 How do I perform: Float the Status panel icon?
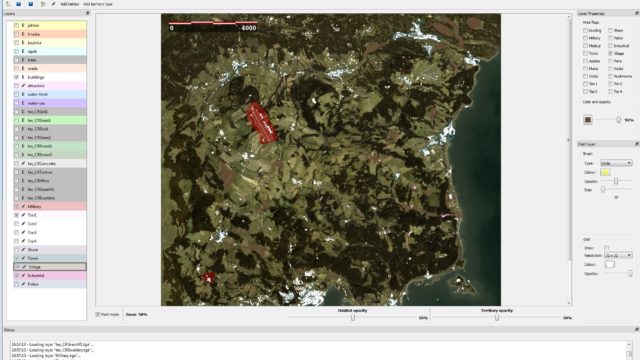tap(636, 329)
